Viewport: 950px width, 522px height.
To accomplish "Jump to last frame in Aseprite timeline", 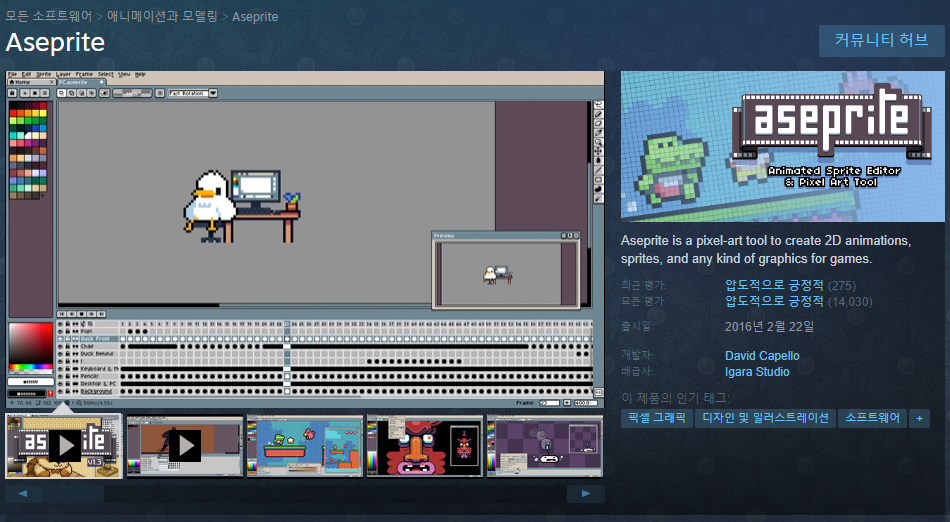I will click(101, 314).
